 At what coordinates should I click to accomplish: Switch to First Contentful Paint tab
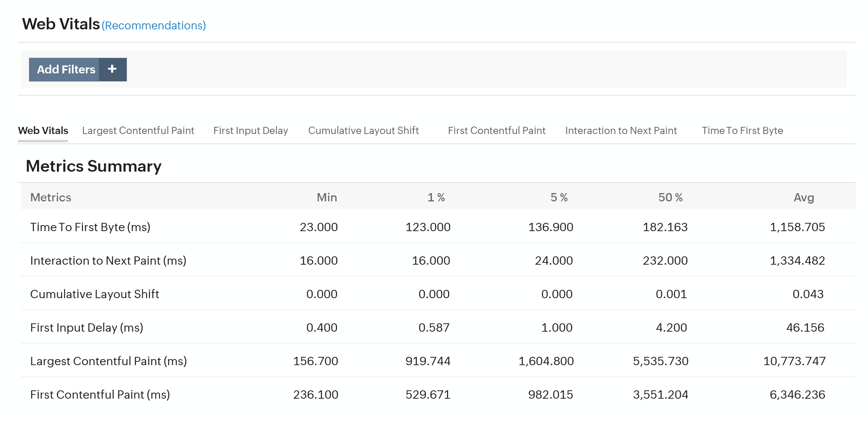pos(497,131)
